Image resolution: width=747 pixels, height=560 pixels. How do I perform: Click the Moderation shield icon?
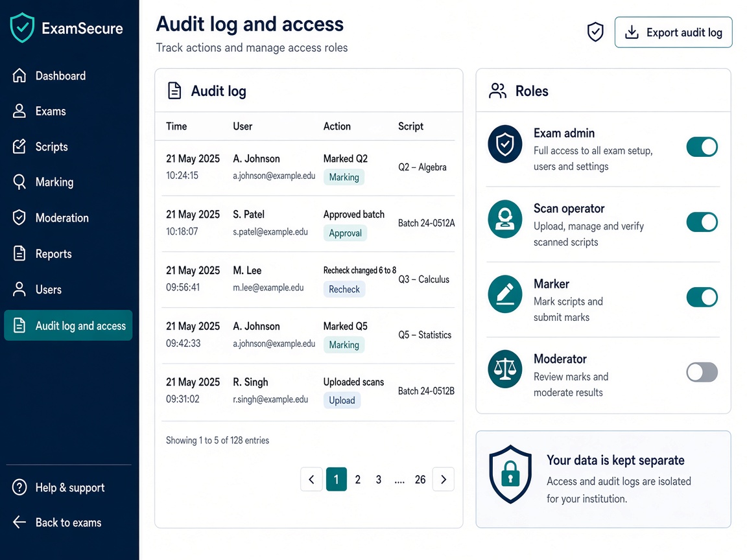pyautogui.click(x=19, y=218)
